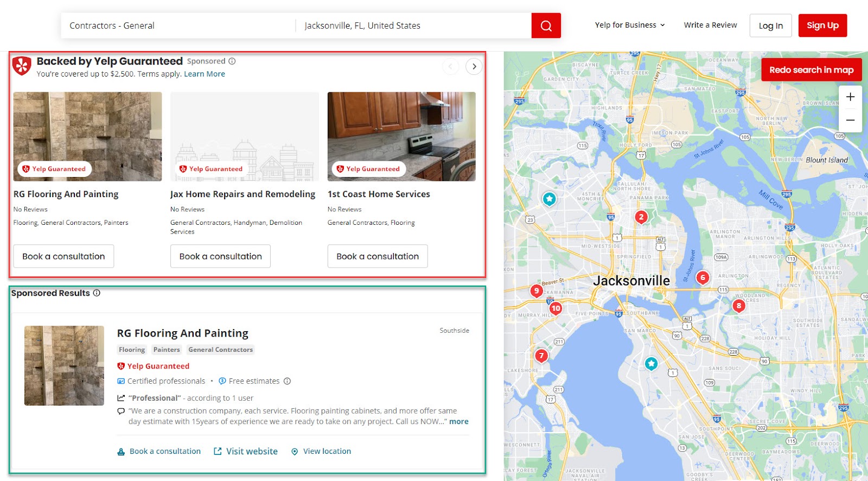Viewport: 868px width, 481px height.
Task: Select map pin number 7
Action: pos(541,356)
